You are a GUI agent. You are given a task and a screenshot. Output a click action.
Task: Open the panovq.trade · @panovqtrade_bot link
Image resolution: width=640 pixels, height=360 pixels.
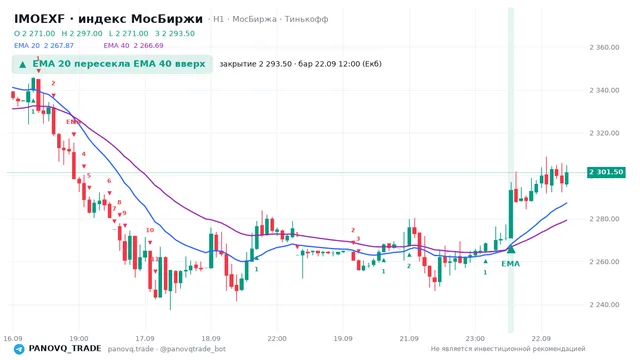point(167,349)
